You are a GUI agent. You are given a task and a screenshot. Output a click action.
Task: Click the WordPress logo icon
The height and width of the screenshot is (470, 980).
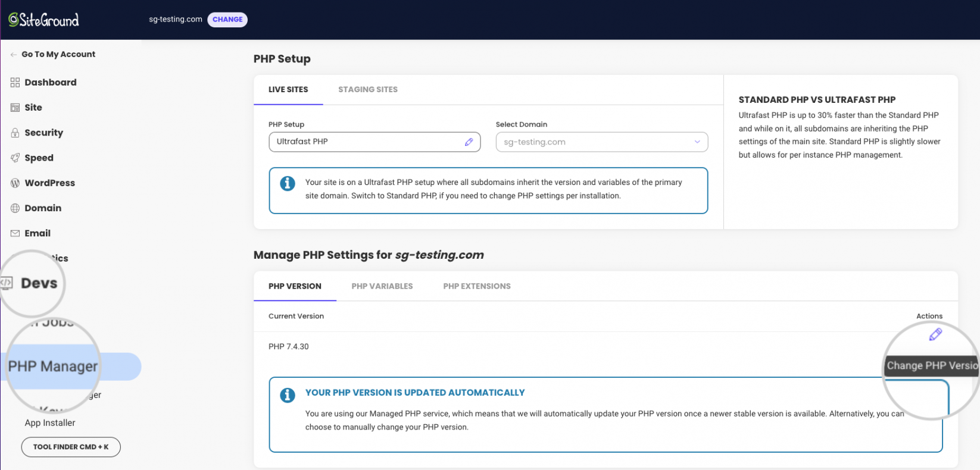[x=15, y=183]
